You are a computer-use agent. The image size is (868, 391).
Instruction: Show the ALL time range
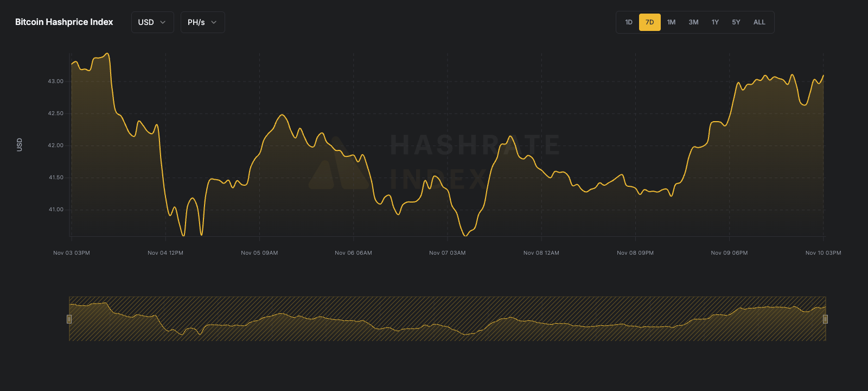[x=759, y=22]
